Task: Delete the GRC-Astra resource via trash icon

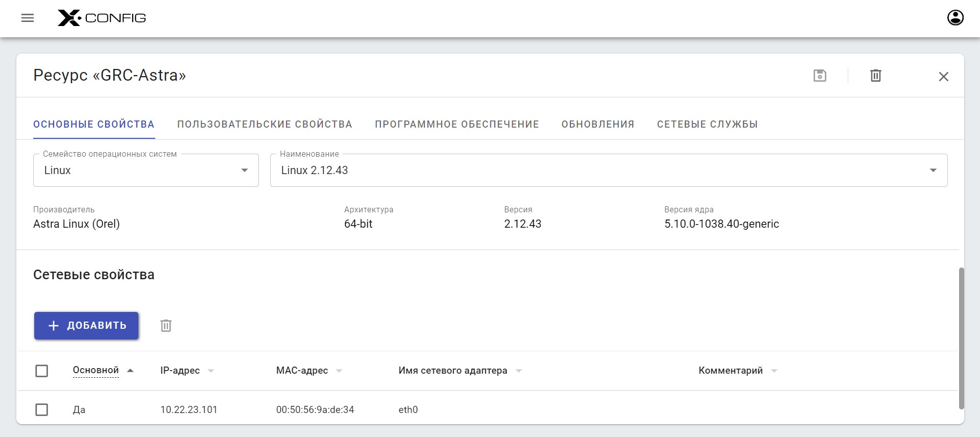Action: [875, 76]
